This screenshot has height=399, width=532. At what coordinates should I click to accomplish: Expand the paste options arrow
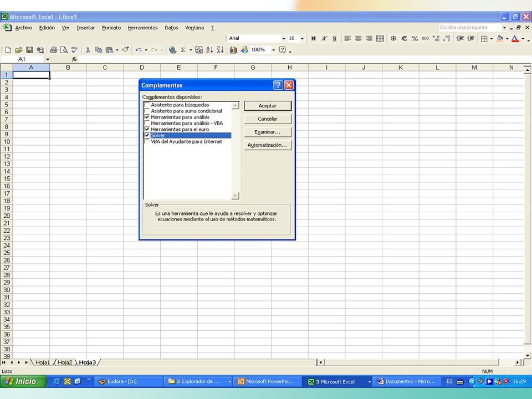(117, 50)
